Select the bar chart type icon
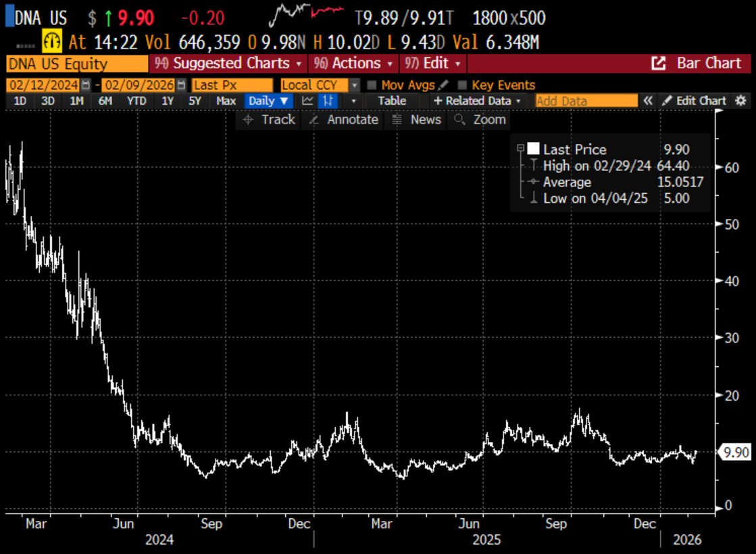Screen dimensions: 756x554 click(x=328, y=101)
